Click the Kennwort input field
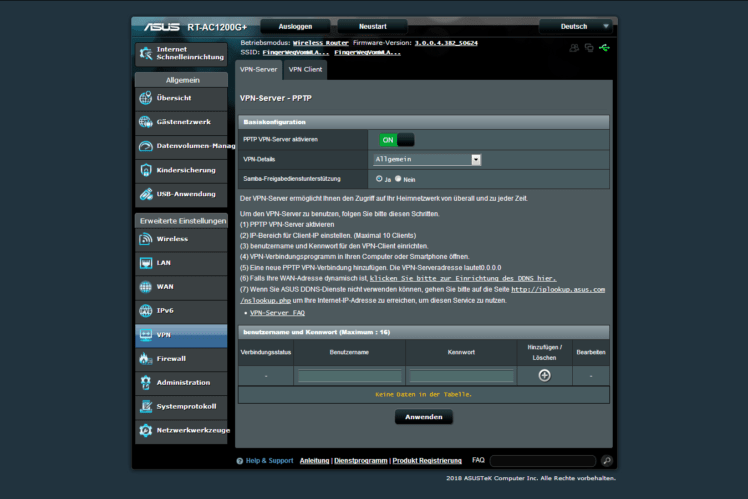 click(461, 376)
